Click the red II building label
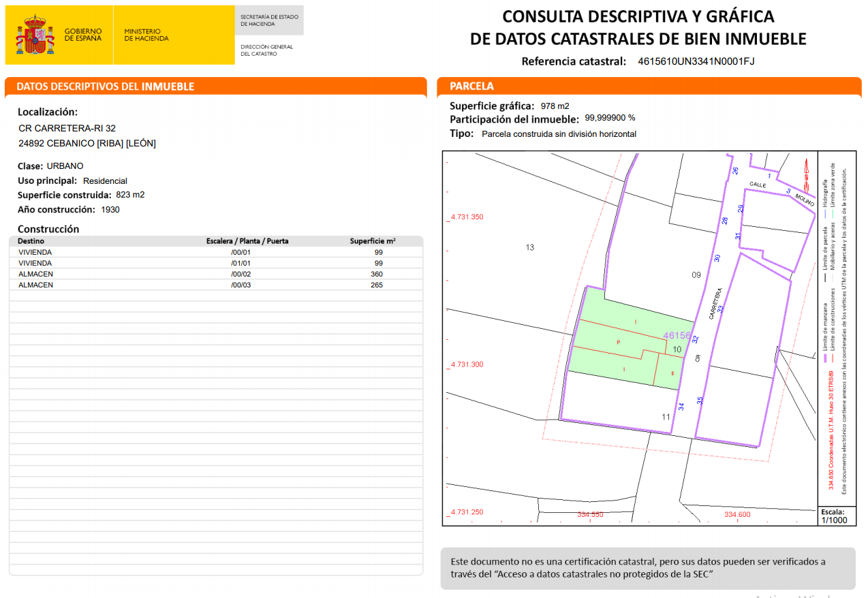 [x=672, y=373]
